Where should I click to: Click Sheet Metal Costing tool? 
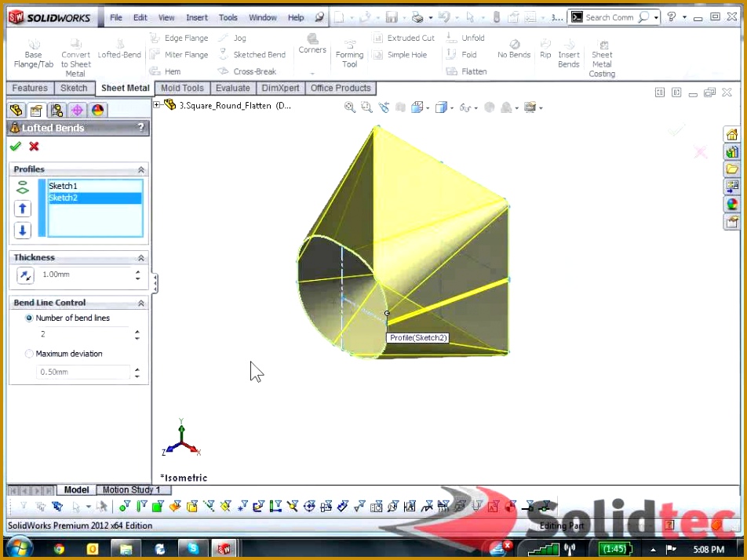click(602, 59)
